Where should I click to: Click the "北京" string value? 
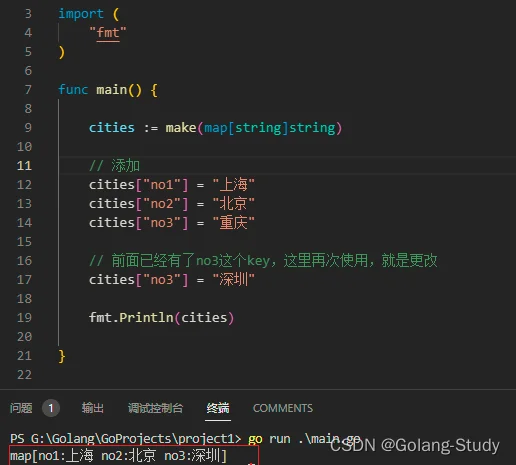[x=233, y=204]
